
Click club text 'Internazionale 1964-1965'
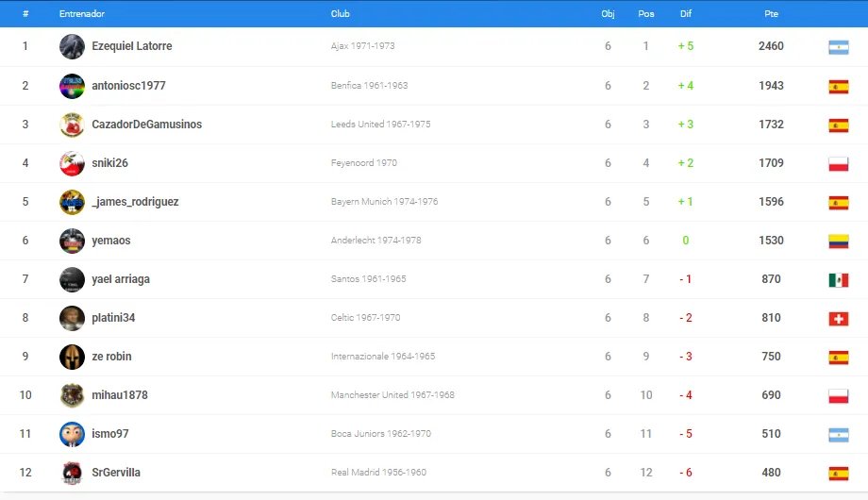(x=383, y=356)
